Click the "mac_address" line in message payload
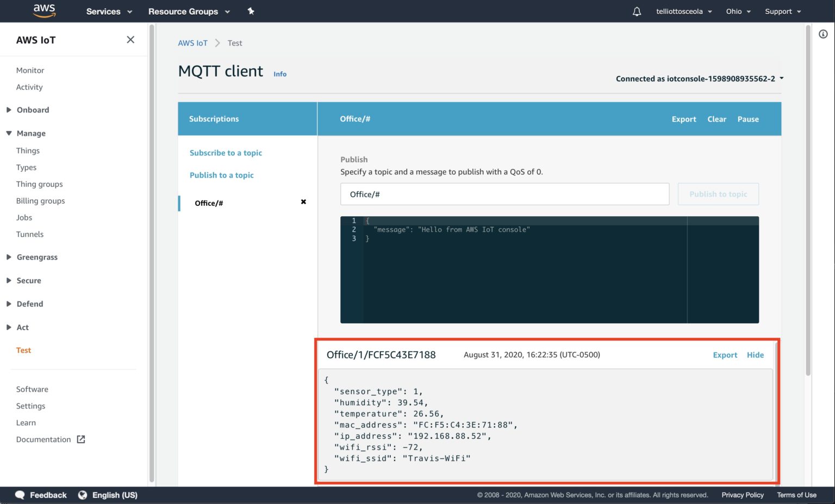Viewport: 835px width, 504px height. coord(426,425)
